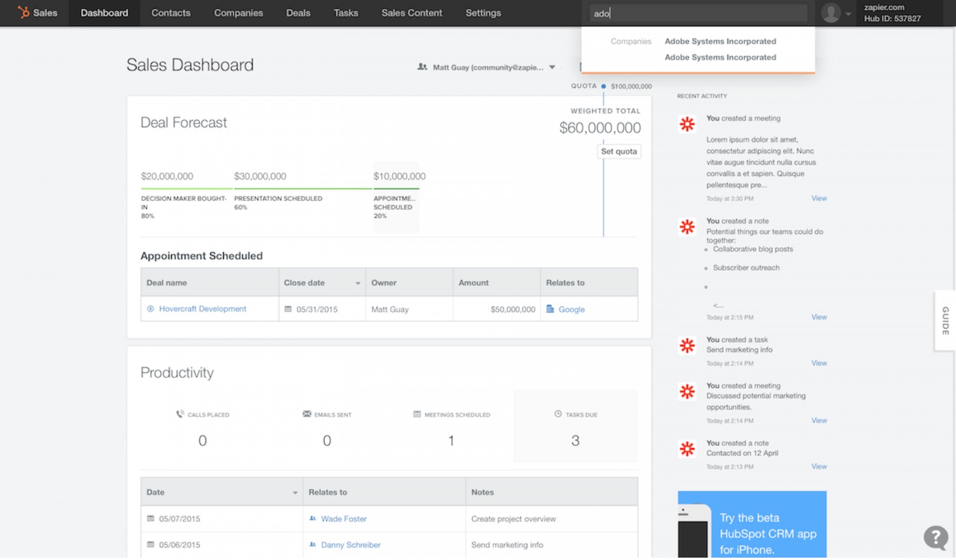This screenshot has height=560, width=956.
Task: Click the Emails Sent envelope icon
Action: point(307,414)
